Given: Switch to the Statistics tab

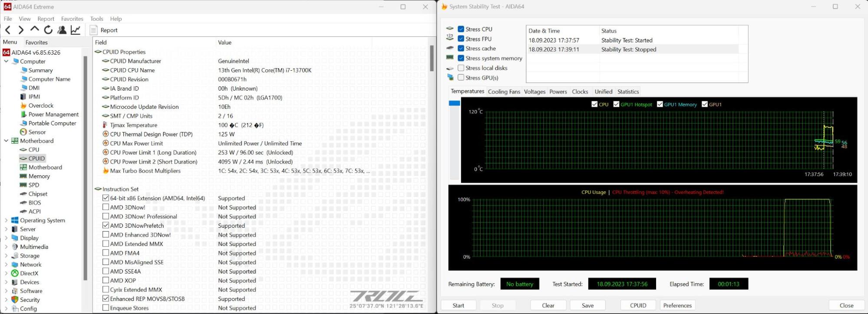Looking at the screenshot, I should coord(628,92).
